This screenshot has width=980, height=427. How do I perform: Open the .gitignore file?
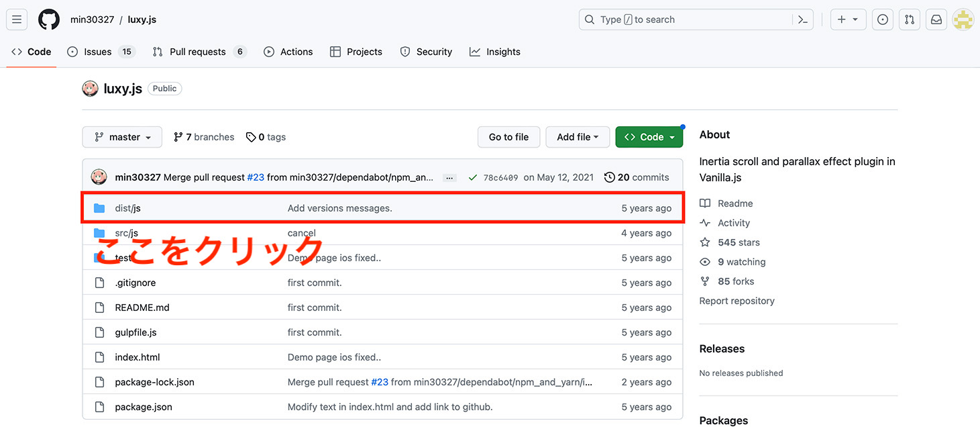click(x=135, y=283)
